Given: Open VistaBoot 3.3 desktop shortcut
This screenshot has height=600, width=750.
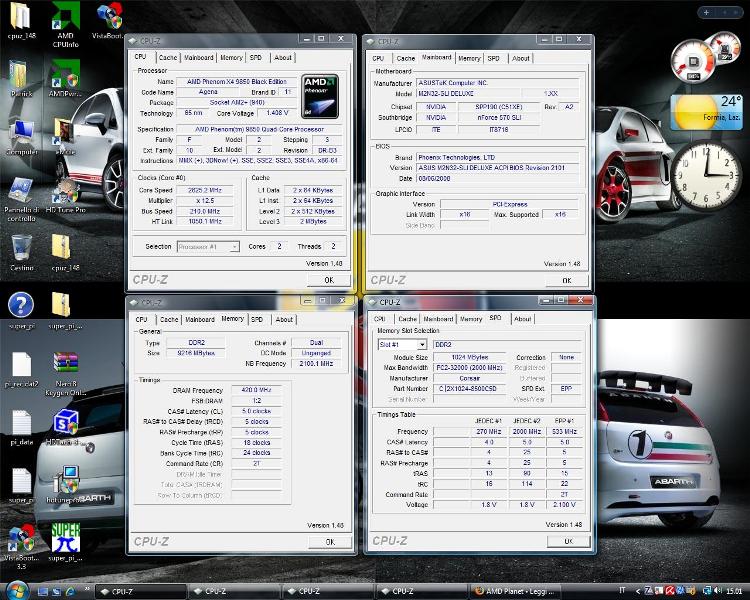Looking at the screenshot, I should click(x=21, y=546).
